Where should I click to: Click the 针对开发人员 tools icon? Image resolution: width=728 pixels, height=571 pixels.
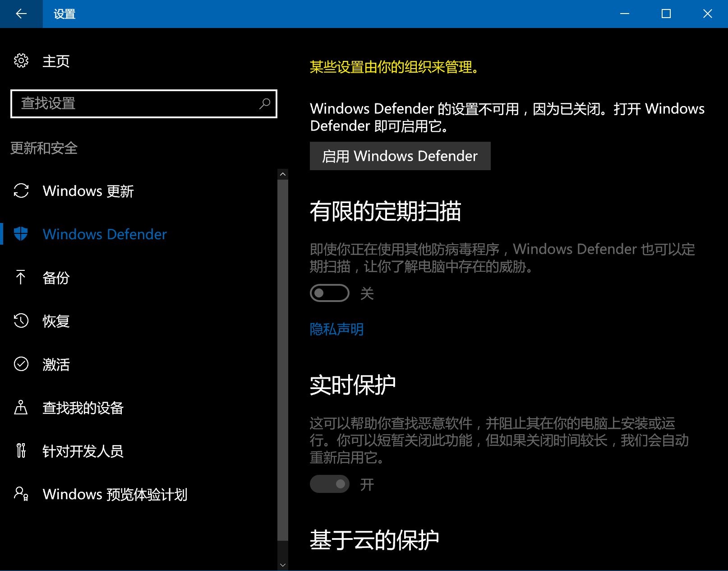coord(21,450)
